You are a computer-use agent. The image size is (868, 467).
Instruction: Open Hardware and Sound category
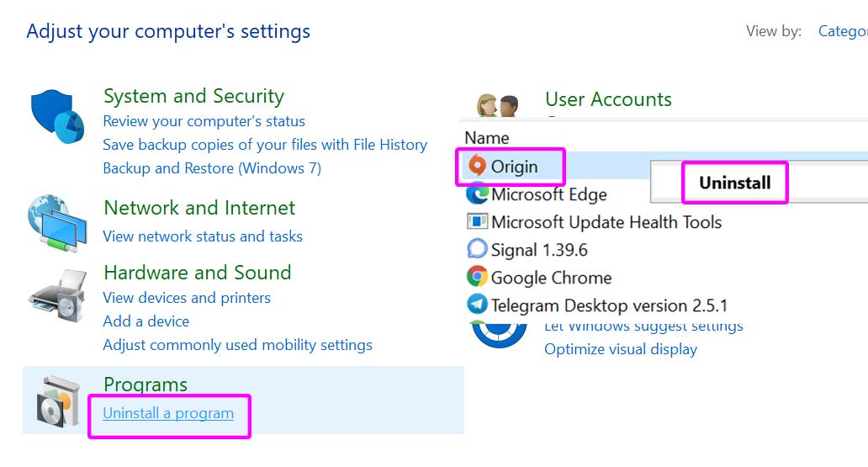click(197, 273)
